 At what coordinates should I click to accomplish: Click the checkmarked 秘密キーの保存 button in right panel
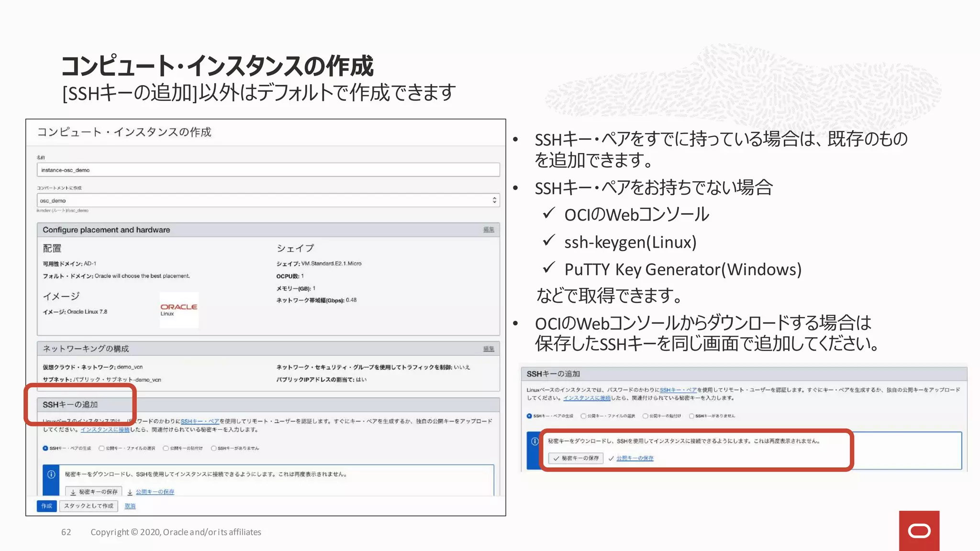(x=576, y=458)
